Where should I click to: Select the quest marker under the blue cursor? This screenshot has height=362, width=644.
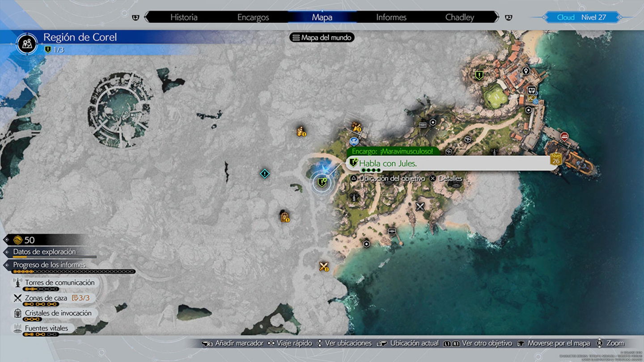click(x=322, y=182)
